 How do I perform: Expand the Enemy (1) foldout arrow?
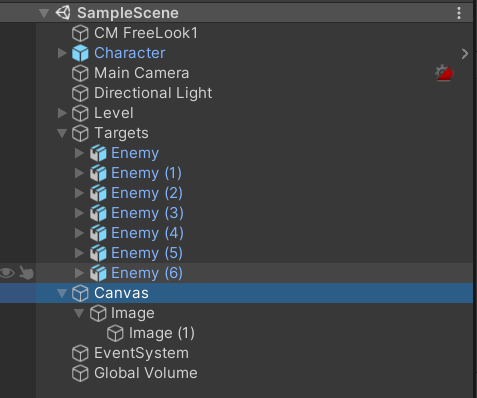[x=79, y=173]
